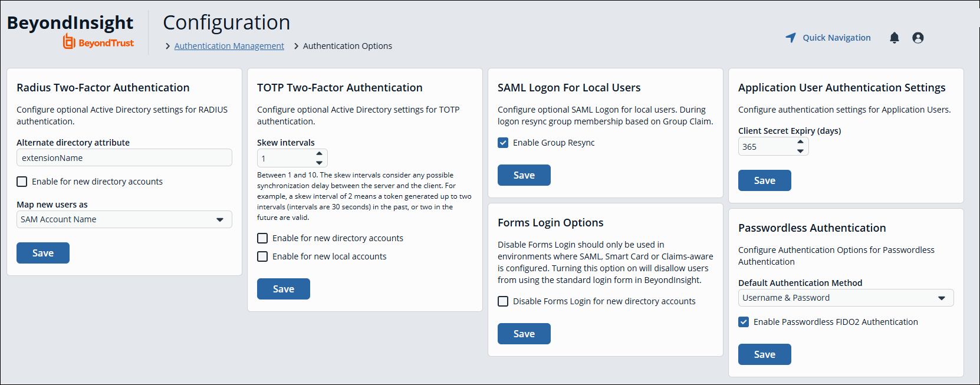Check Disable Forms Login for new directory accounts

click(503, 301)
